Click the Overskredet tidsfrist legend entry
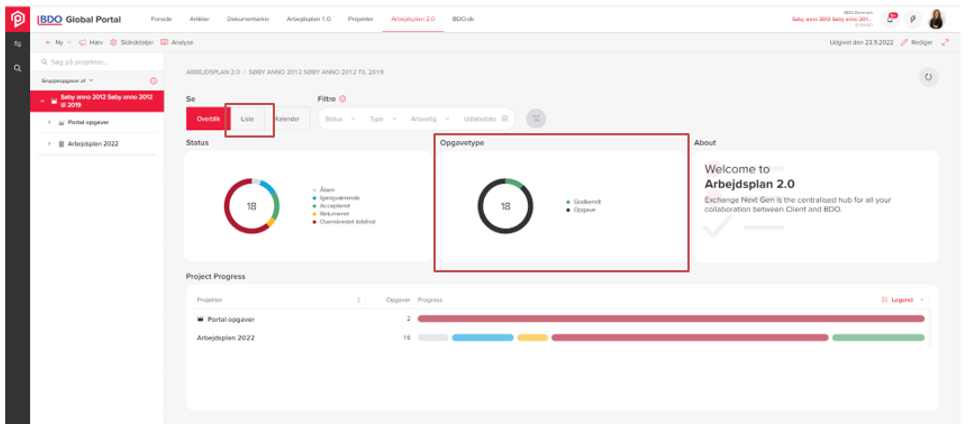This screenshot has width=969, height=429. coord(345,221)
